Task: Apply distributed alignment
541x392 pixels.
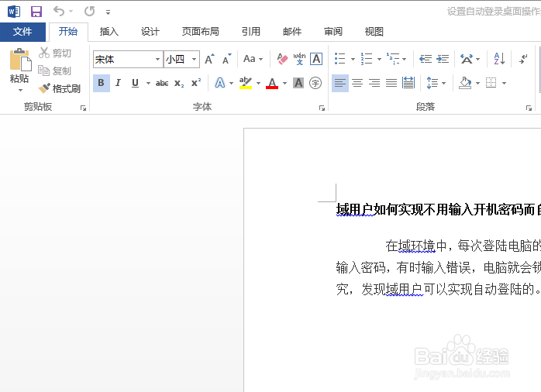Action: tap(408, 83)
